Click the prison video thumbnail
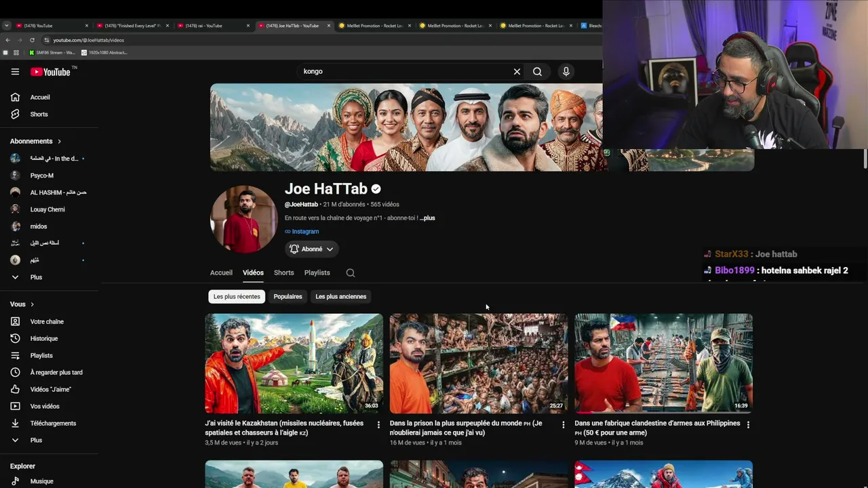 pyautogui.click(x=479, y=363)
